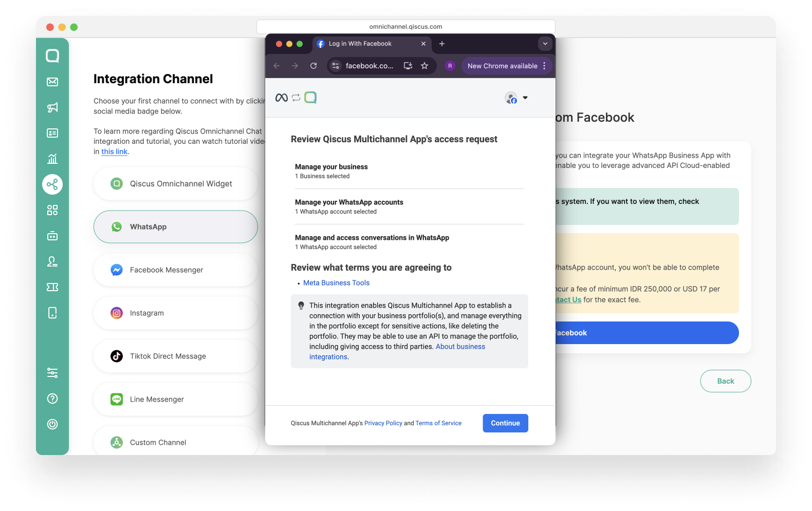This screenshot has width=812, height=511.
Task: Select Facebook Messenger channel
Action: (176, 270)
